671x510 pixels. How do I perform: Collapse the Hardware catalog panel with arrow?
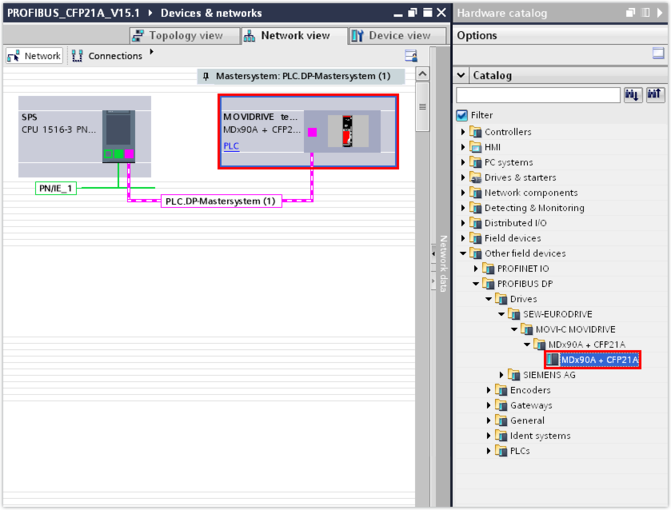(x=661, y=13)
